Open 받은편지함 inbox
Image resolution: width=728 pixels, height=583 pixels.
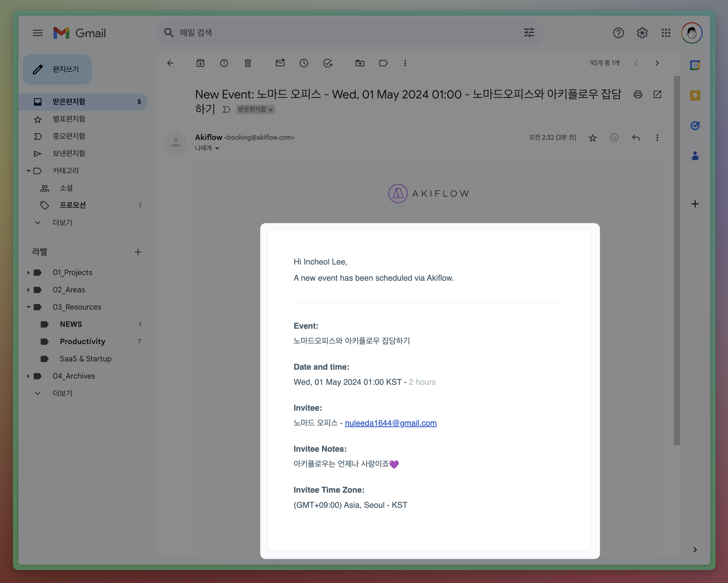[x=83, y=102]
